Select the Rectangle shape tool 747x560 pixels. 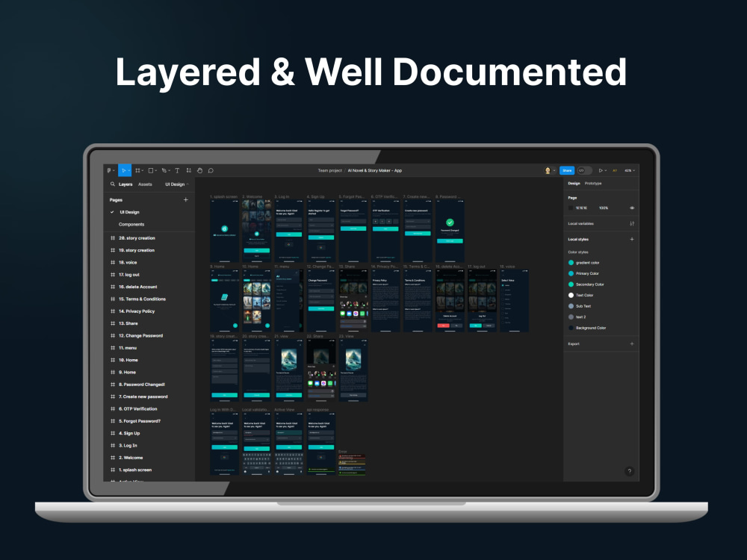151,170
